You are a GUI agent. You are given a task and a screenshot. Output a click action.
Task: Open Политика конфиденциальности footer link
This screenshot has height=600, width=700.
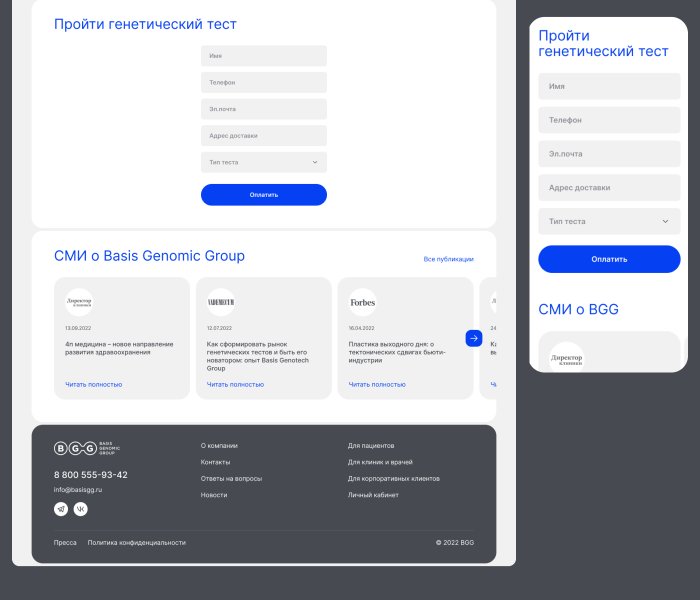(x=137, y=542)
